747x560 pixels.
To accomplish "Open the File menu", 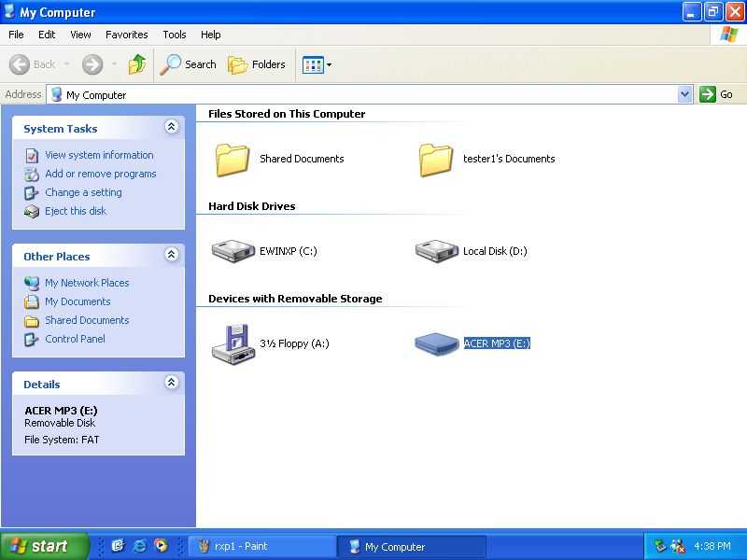I will click(16, 35).
